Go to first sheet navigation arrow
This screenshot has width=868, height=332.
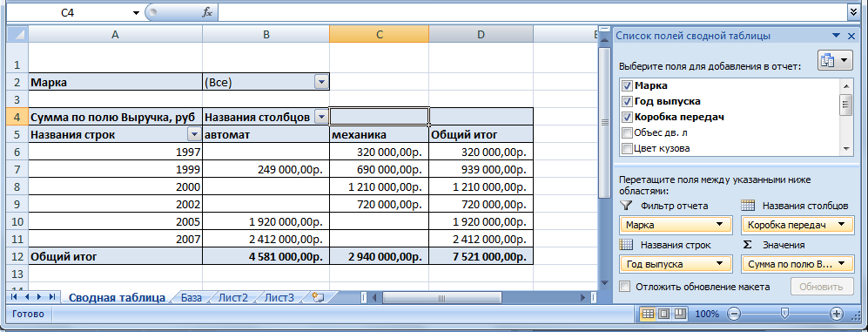[x=15, y=298]
